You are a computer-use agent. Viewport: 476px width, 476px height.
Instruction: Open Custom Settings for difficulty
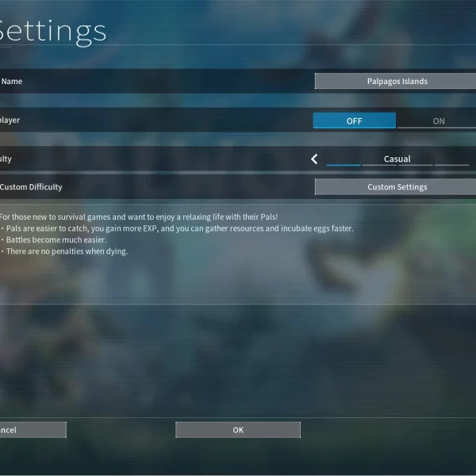coord(396,187)
